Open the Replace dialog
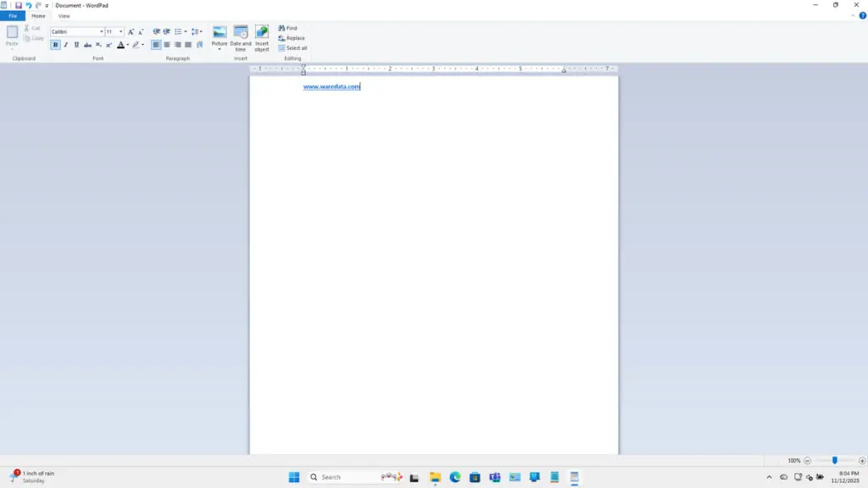Screen dimensions: 868x488 [x=291, y=37]
